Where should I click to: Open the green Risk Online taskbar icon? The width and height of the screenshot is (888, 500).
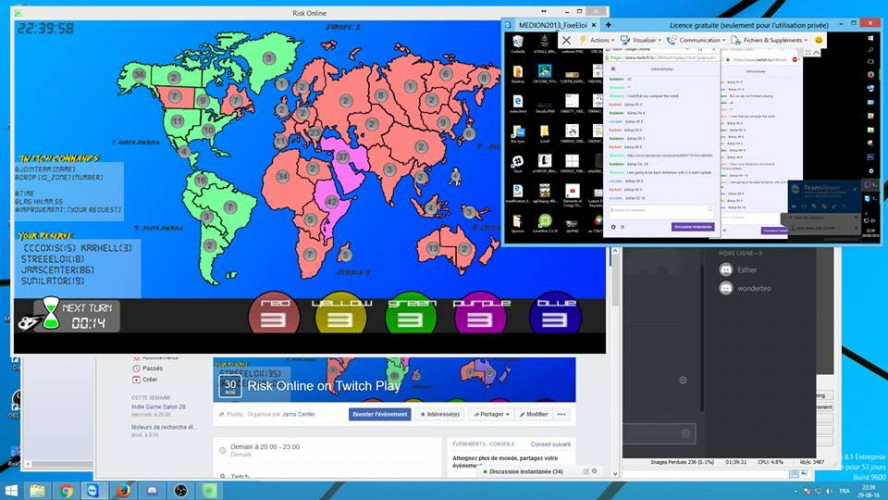[210, 490]
